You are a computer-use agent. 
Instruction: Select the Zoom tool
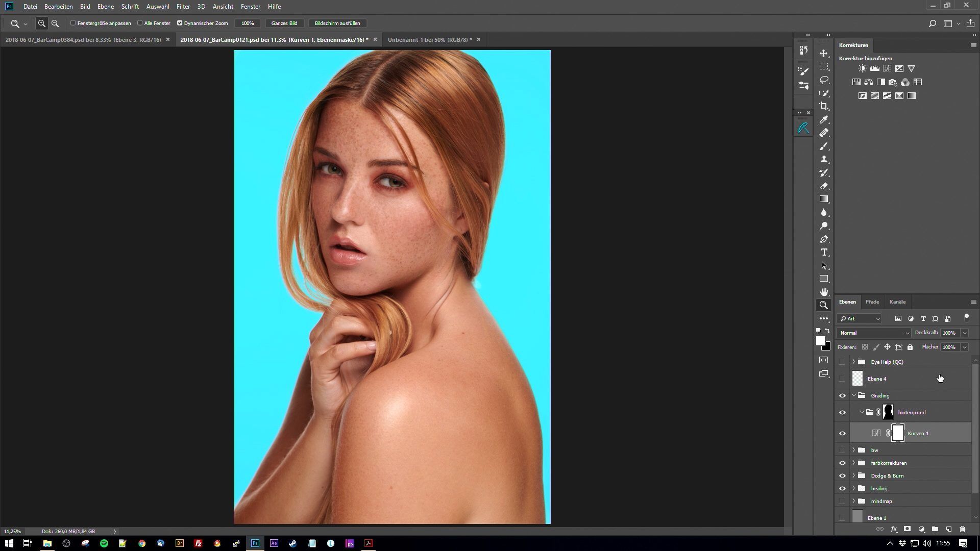(x=824, y=305)
